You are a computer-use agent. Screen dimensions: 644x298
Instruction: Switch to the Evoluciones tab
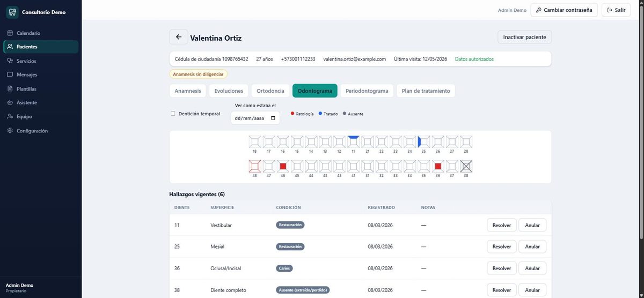[x=229, y=91]
